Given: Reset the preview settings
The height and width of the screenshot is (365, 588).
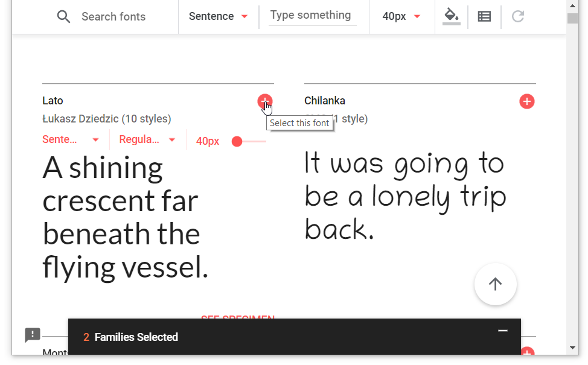Looking at the screenshot, I should click(x=517, y=16).
